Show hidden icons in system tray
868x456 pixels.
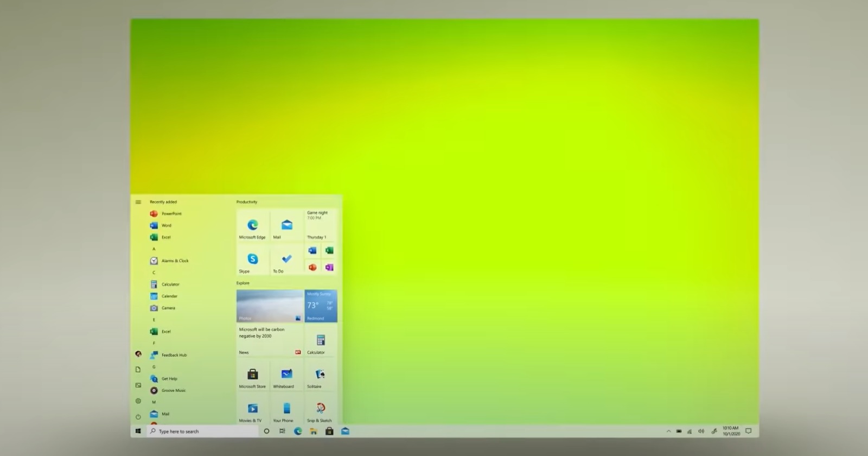pyautogui.click(x=668, y=432)
